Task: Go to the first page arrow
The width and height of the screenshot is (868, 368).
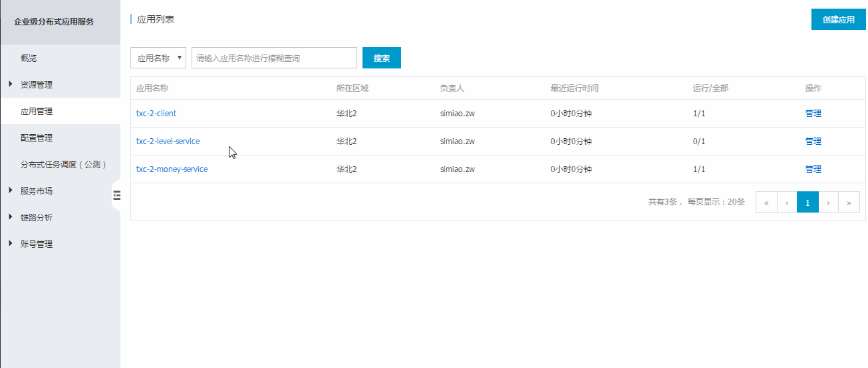Action: click(x=766, y=203)
